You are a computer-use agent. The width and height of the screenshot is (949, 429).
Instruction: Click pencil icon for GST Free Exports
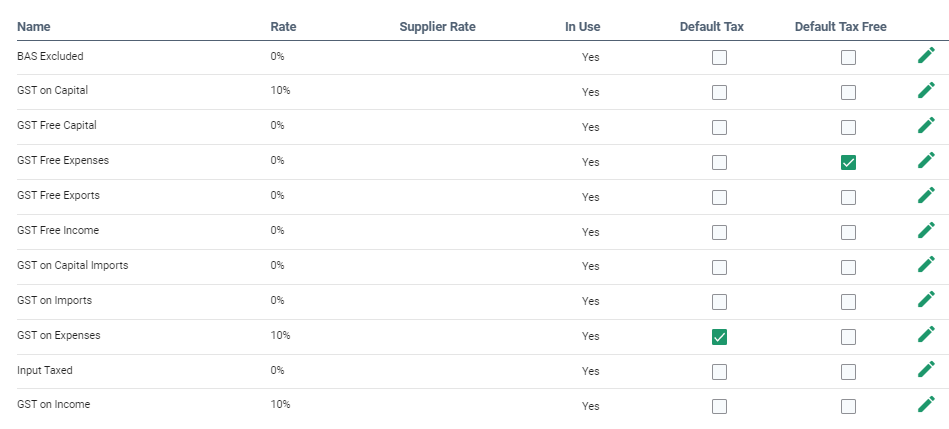926,196
